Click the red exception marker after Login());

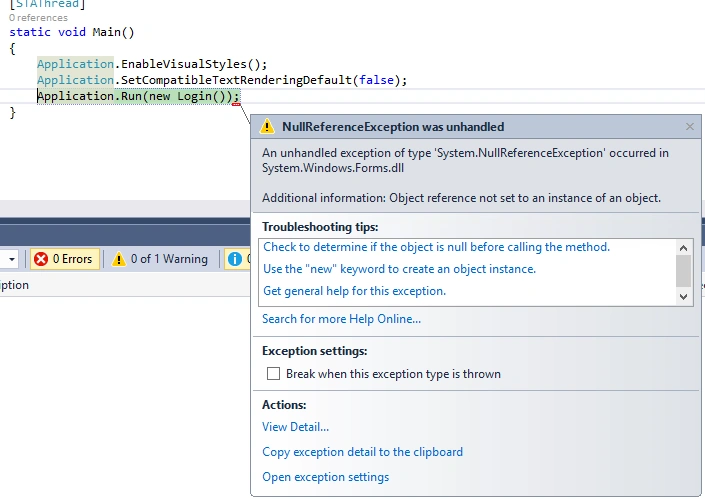pyautogui.click(x=236, y=104)
